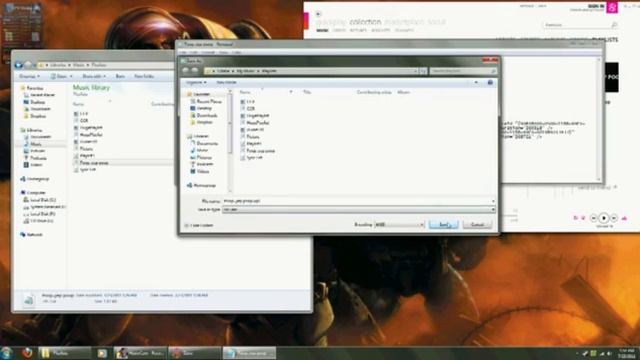Click New folder in Explorer toolbar

[x=144, y=76]
